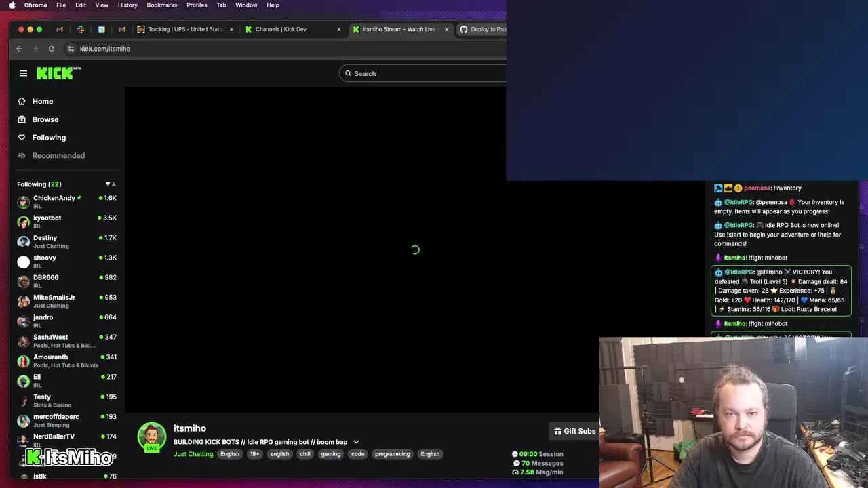Select the 18+ stream tag
Screen dimensions: 868x488
(254, 454)
